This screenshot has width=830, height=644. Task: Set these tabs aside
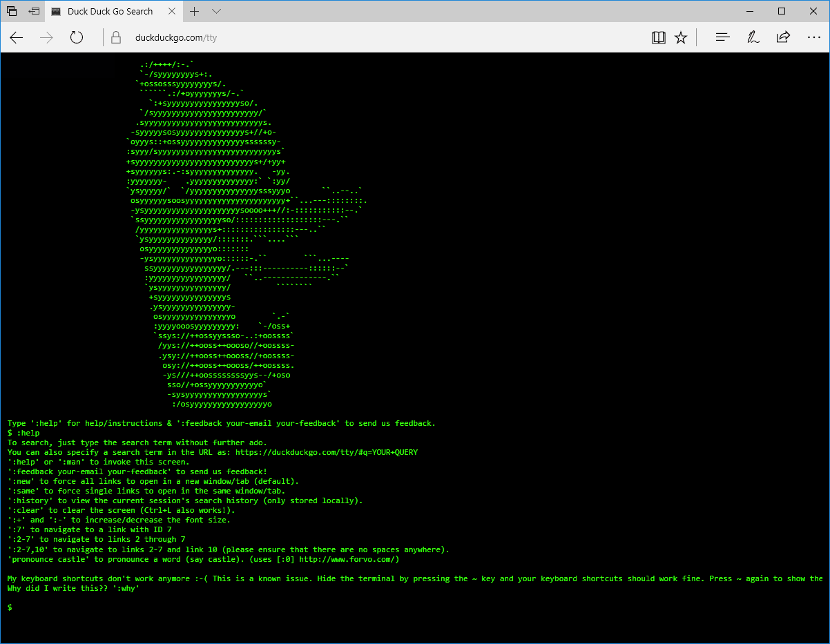pos(34,11)
